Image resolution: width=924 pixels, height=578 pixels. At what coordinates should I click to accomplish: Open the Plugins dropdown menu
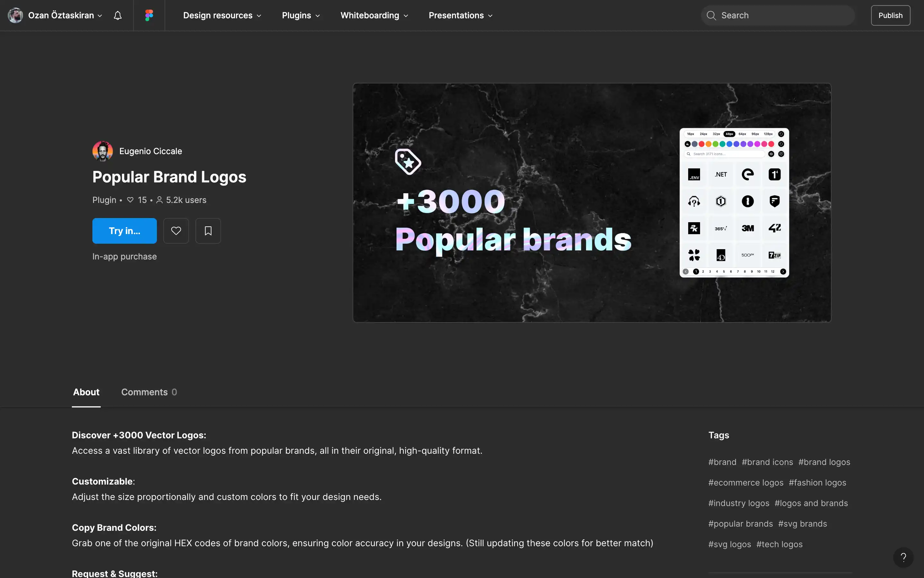[301, 15]
